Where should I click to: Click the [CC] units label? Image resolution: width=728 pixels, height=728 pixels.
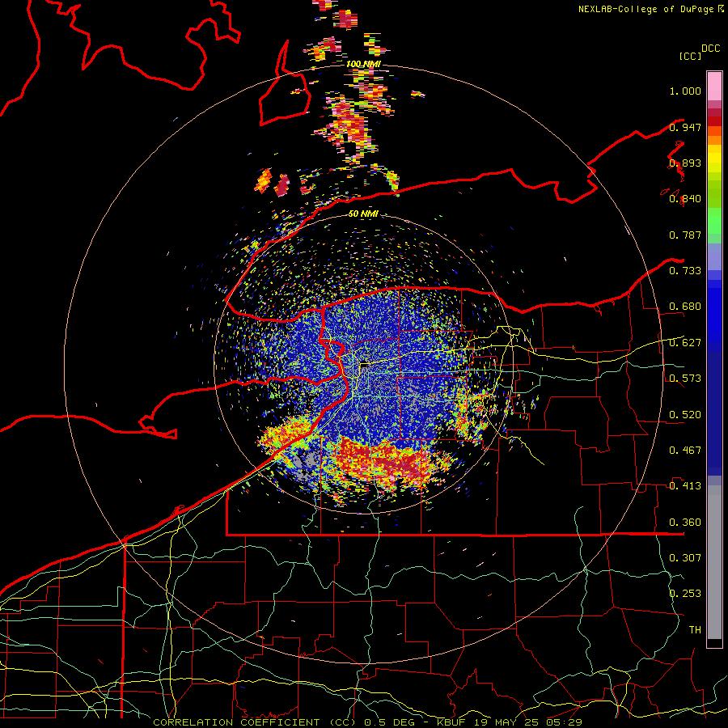(690, 56)
